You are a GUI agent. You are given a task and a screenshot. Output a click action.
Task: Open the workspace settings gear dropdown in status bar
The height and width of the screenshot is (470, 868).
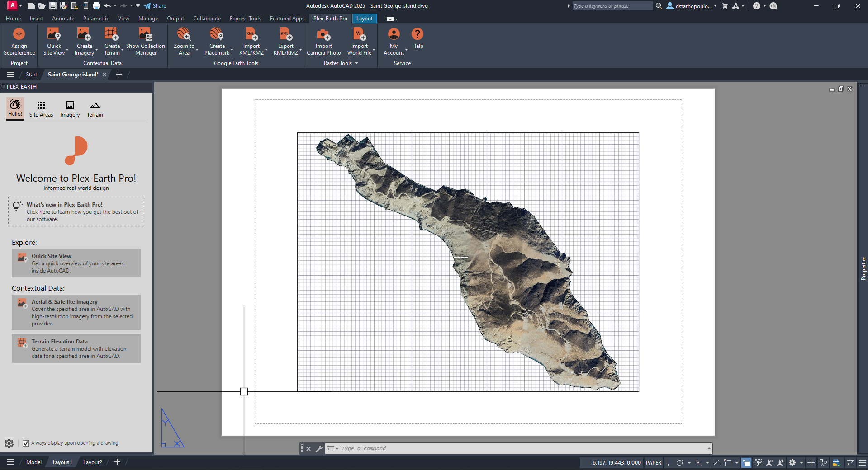click(x=802, y=463)
